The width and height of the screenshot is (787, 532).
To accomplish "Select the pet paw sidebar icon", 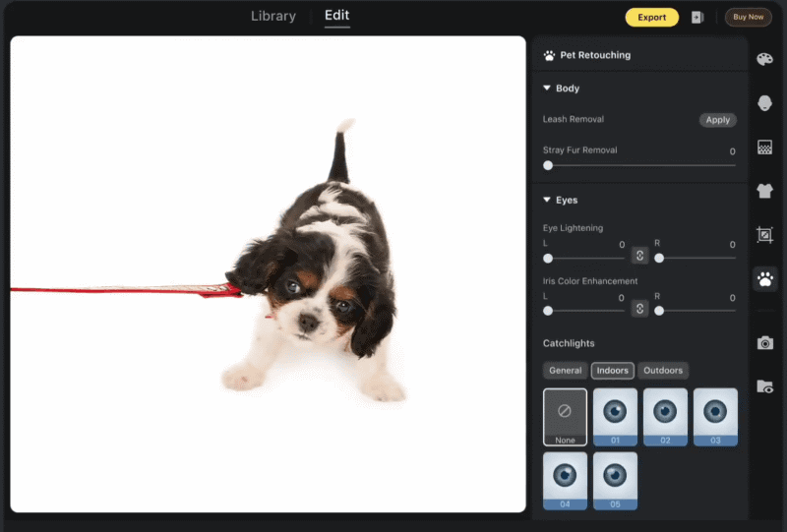I will [765, 279].
